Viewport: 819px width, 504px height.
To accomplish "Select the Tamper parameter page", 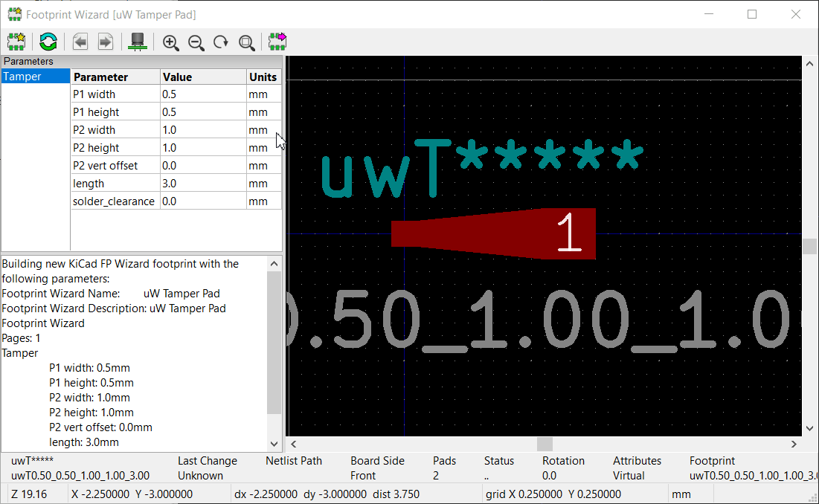I will click(x=35, y=77).
